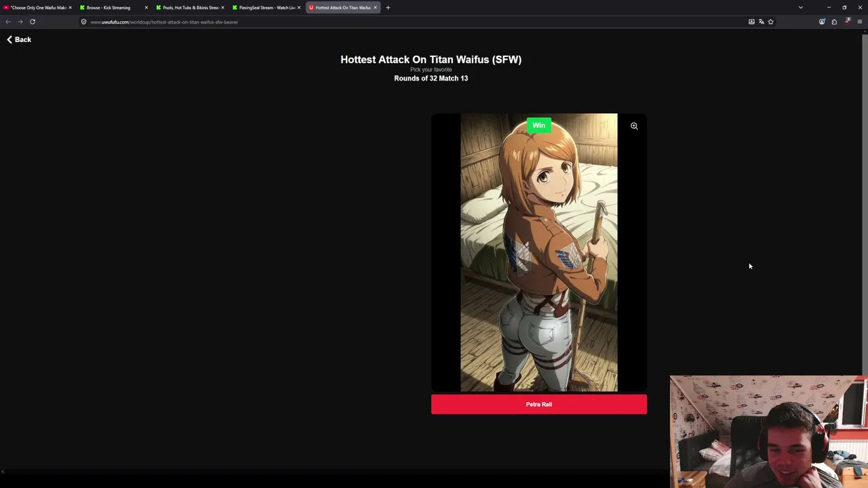Viewport: 868px width, 488px height.
Task: Click the install/save page icon in address bar
Action: pyautogui.click(x=751, y=22)
